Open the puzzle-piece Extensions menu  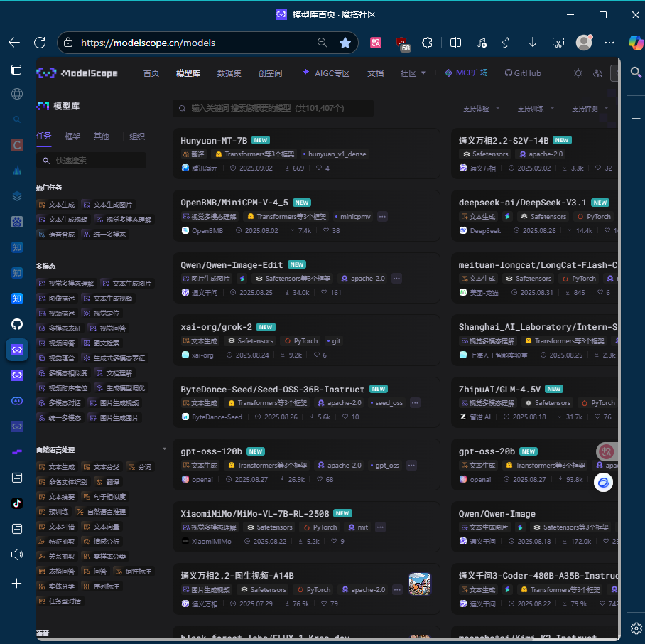427,43
